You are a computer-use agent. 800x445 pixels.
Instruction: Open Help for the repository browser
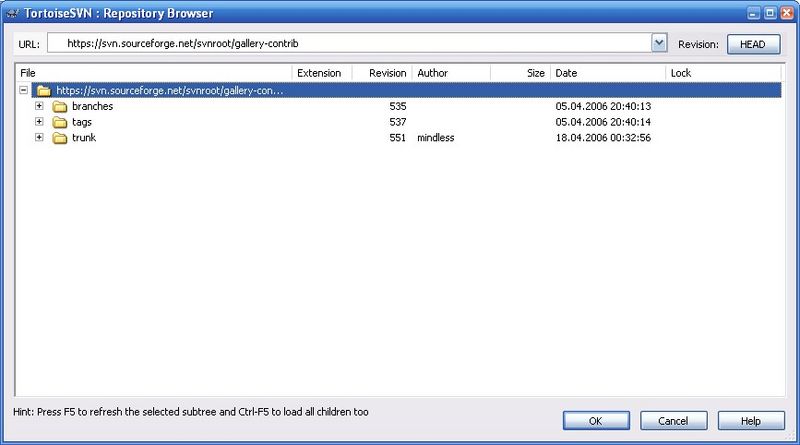point(751,421)
